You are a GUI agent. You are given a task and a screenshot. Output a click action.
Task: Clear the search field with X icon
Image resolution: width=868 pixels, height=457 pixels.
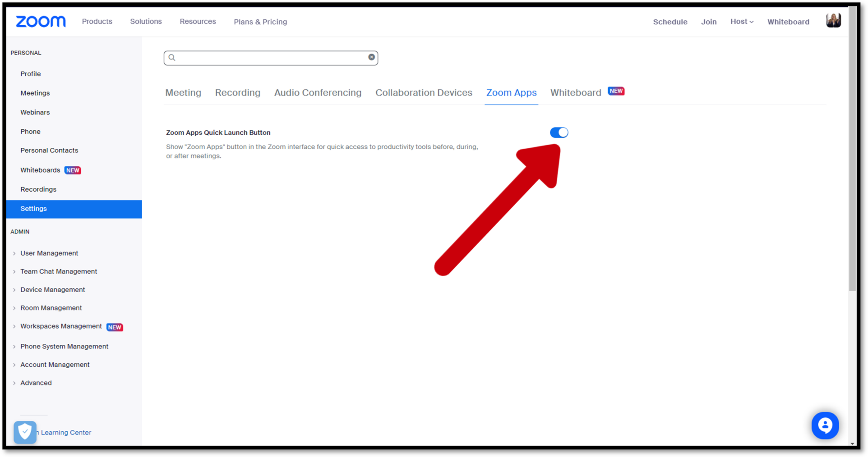(371, 57)
